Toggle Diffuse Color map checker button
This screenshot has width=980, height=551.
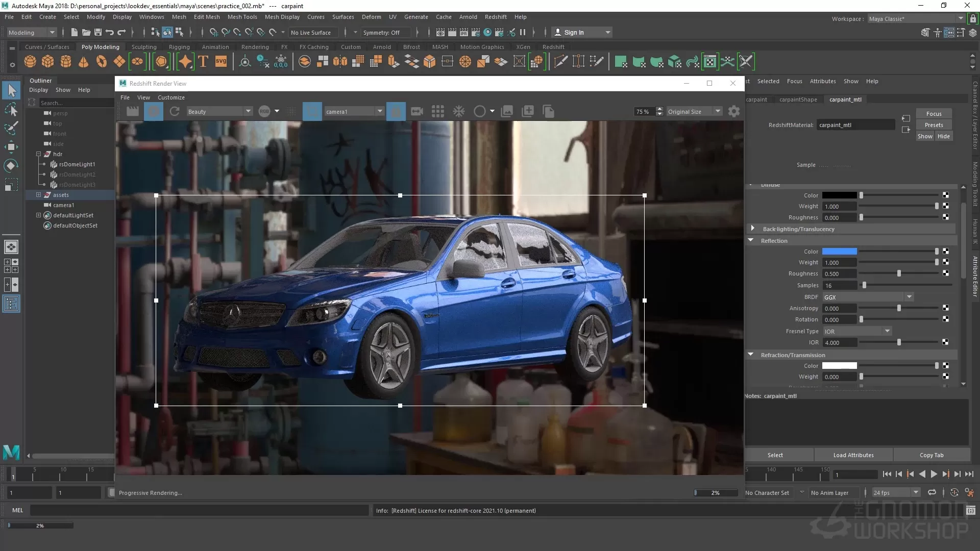point(946,195)
